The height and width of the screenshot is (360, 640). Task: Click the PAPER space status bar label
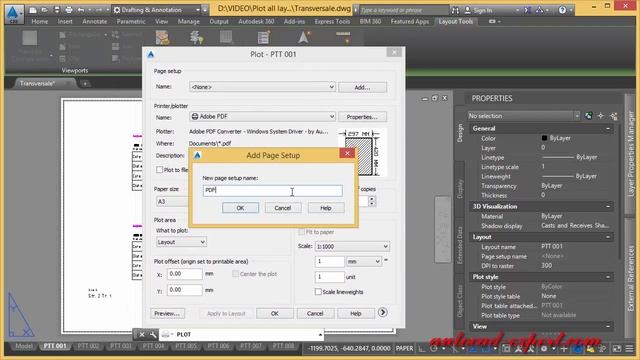pyautogui.click(x=404, y=348)
